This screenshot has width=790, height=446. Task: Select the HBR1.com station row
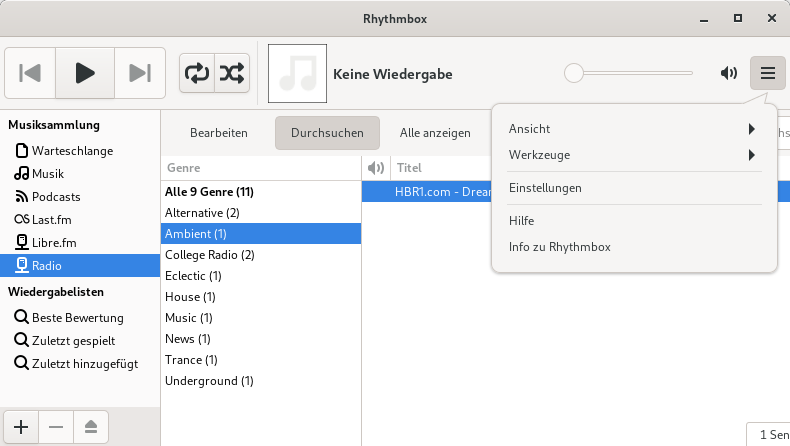pos(427,192)
